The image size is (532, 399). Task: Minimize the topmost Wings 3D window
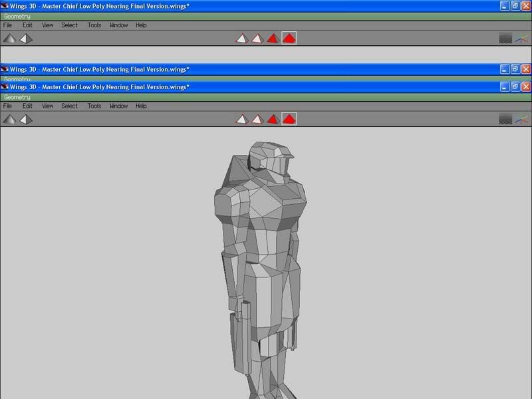[505, 6]
